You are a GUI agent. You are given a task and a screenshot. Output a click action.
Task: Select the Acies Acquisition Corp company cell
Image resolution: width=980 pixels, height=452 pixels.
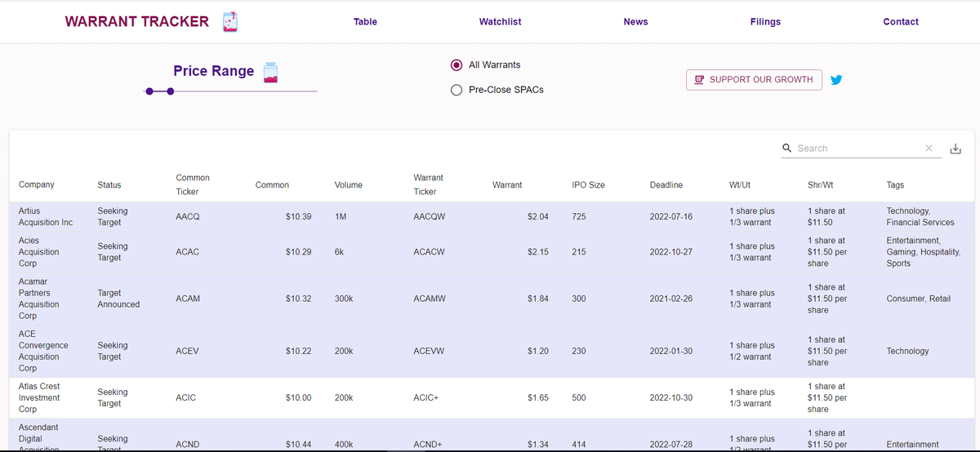click(39, 252)
